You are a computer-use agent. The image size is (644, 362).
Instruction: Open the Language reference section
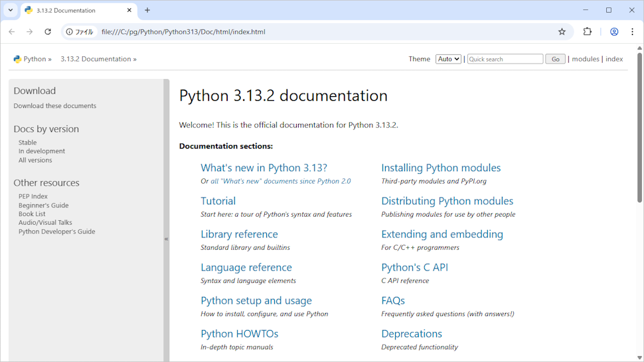[x=246, y=267]
